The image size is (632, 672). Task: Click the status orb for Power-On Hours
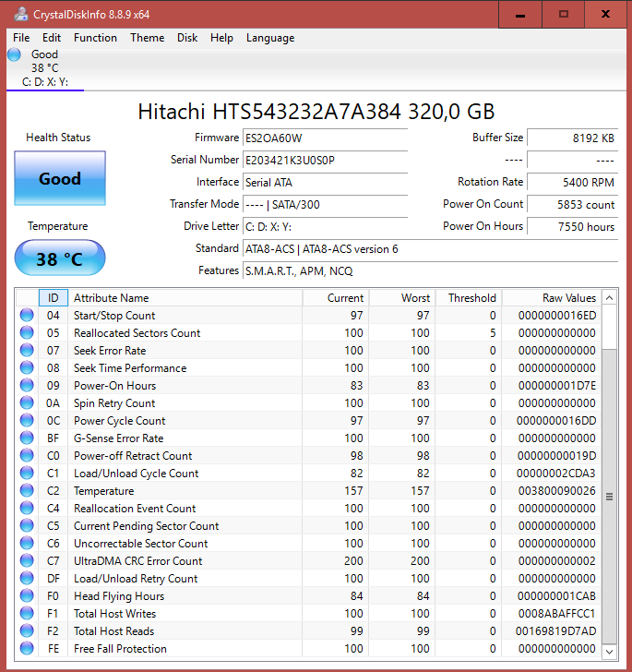(27, 385)
